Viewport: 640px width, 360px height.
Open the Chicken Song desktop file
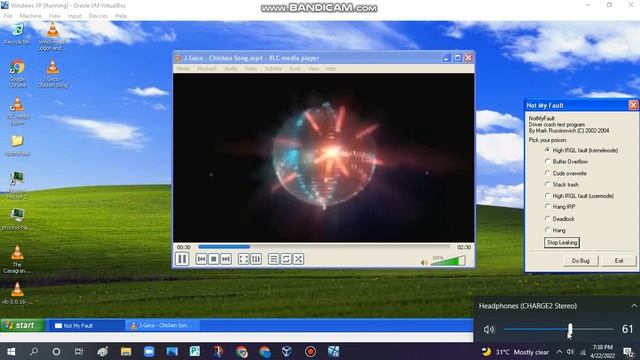[x=53, y=73]
